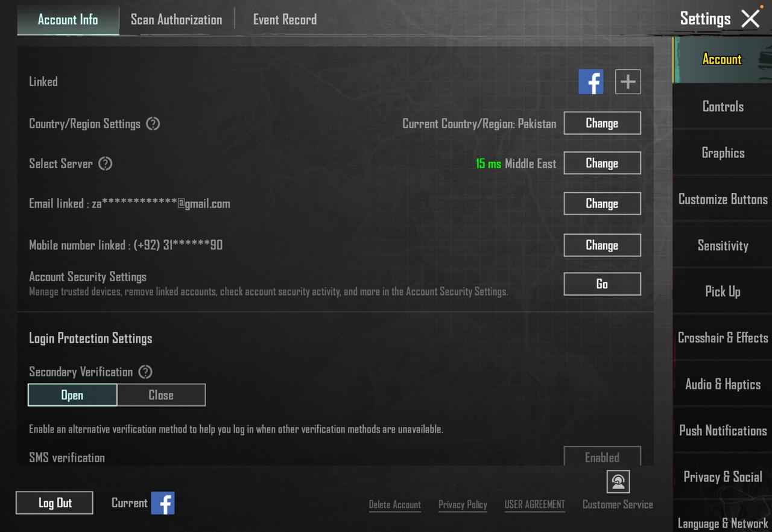This screenshot has height=532, width=772.
Task: Change the Country/Region from Pakistan
Action: [x=601, y=123]
